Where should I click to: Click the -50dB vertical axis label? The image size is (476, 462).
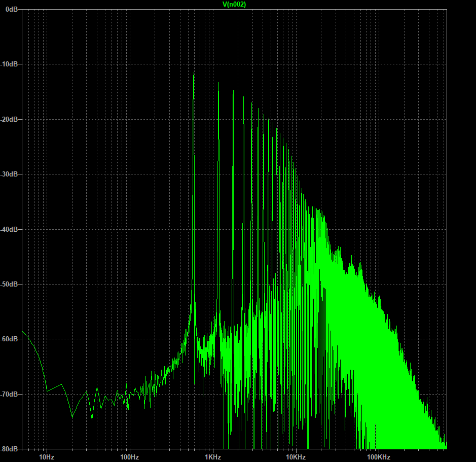[10, 284]
